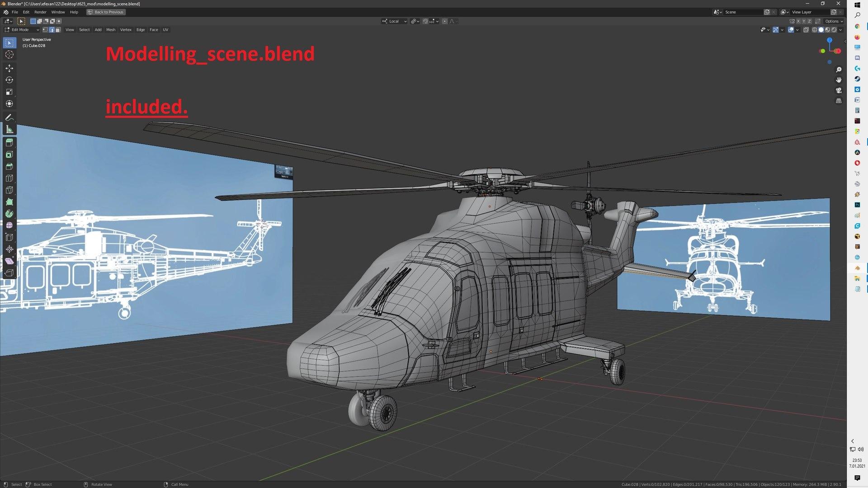
Task: Choose the Extrude Region tool
Action: (9, 142)
